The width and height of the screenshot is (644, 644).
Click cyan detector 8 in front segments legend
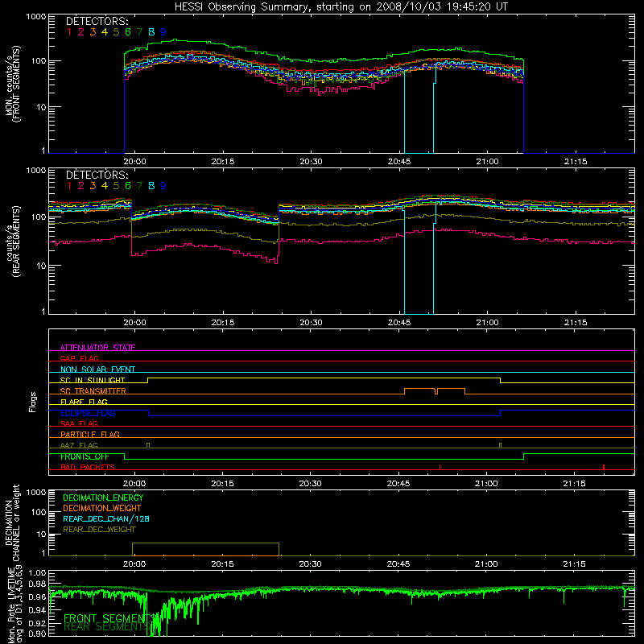coord(151,32)
